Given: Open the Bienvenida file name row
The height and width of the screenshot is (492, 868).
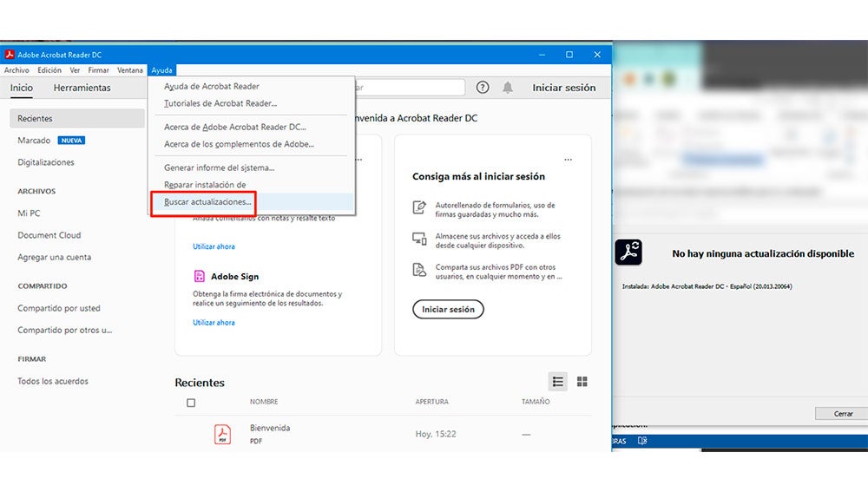Looking at the screenshot, I should 270,429.
